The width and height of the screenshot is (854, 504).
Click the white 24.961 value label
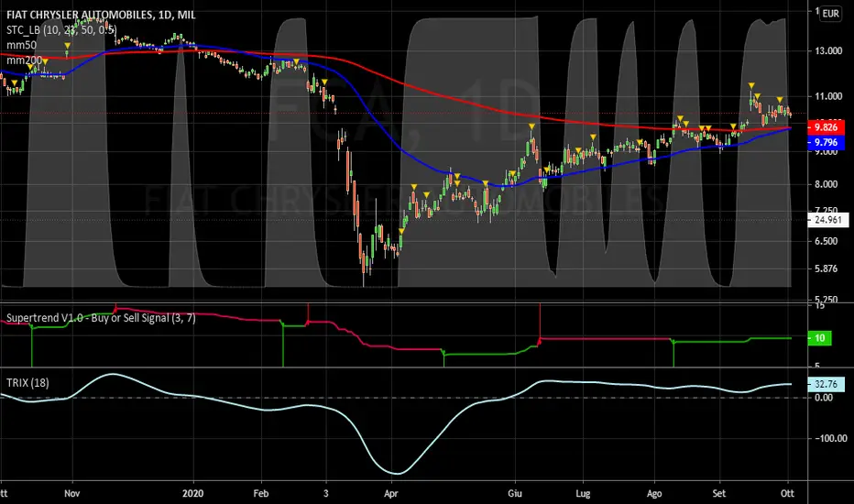(827, 220)
